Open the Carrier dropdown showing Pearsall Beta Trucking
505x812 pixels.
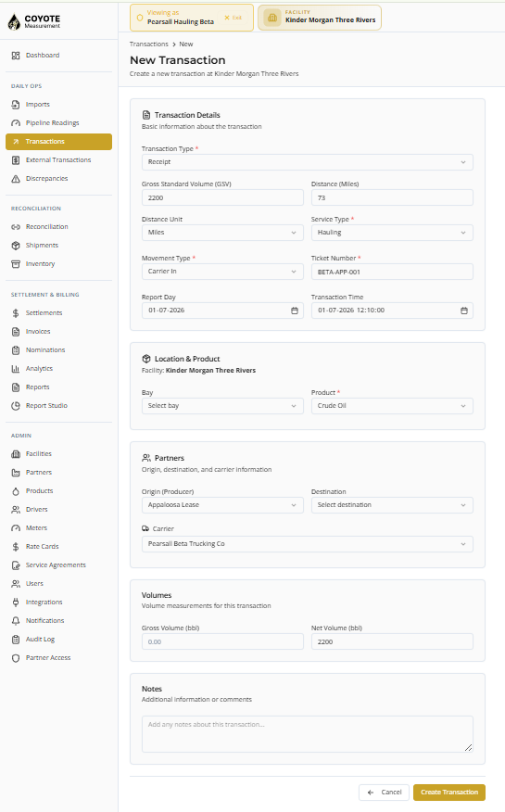(308, 544)
